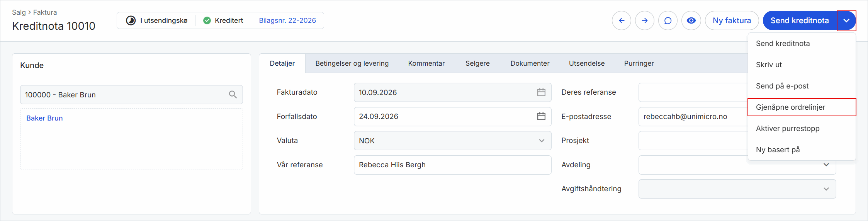This screenshot has width=868, height=221.
Task: Click the Deres referanse field
Action: pyautogui.click(x=693, y=92)
